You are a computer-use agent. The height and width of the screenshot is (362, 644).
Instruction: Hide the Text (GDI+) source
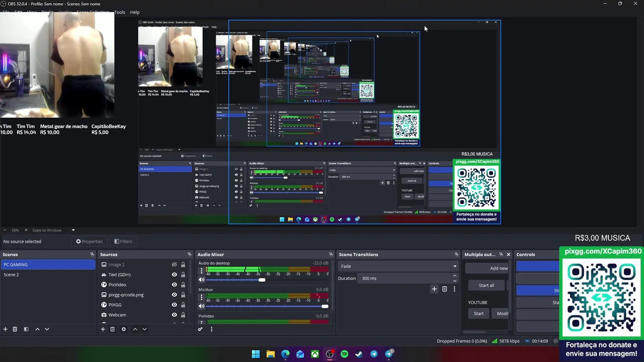(174, 275)
